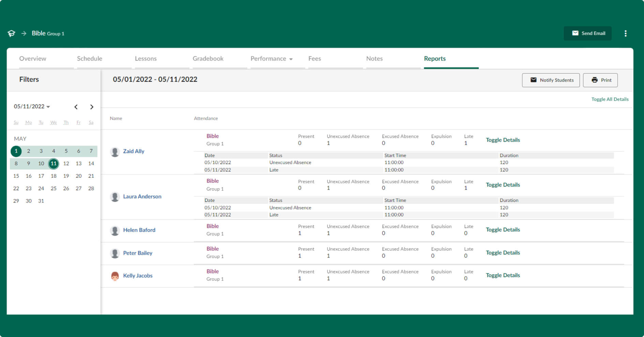
Task: Click the graduation cap icon in the header
Action: 11,33
